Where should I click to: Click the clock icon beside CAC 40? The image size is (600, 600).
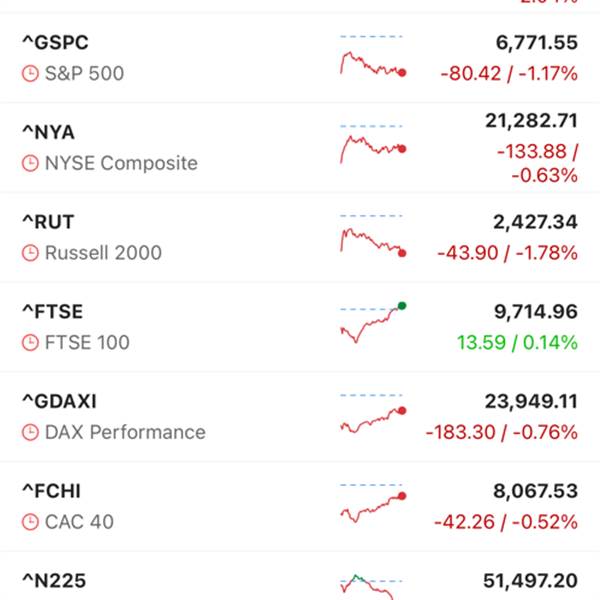(29, 522)
